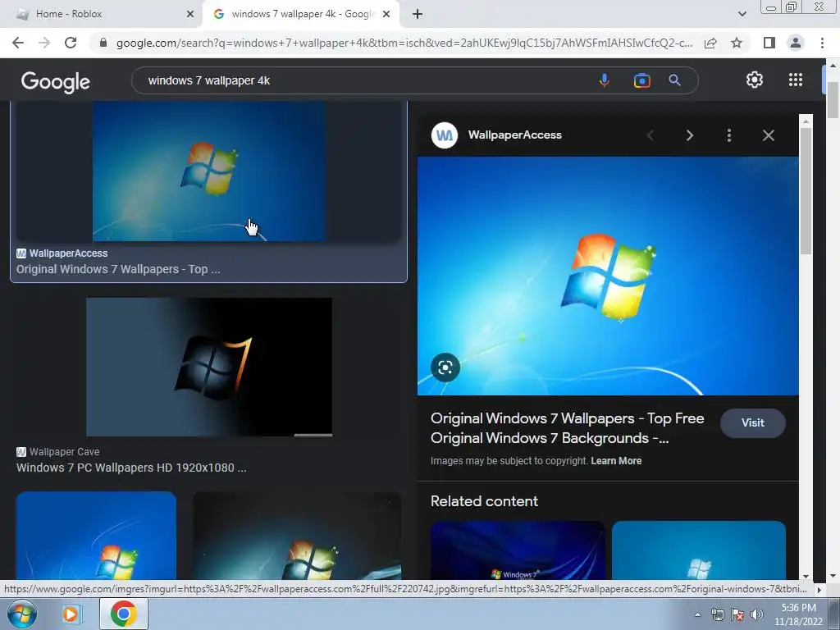Screen dimensions: 840x630
Task: Search by image with Google Lens camera
Action: [641, 80]
